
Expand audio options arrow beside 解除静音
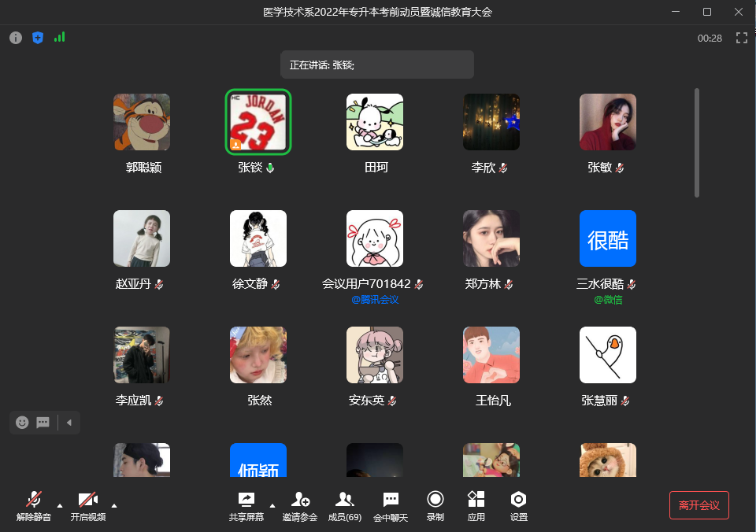[60, 505]
